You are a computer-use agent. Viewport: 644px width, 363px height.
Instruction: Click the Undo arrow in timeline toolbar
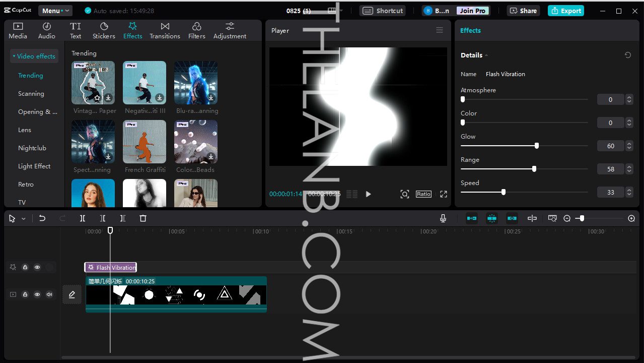42,218
